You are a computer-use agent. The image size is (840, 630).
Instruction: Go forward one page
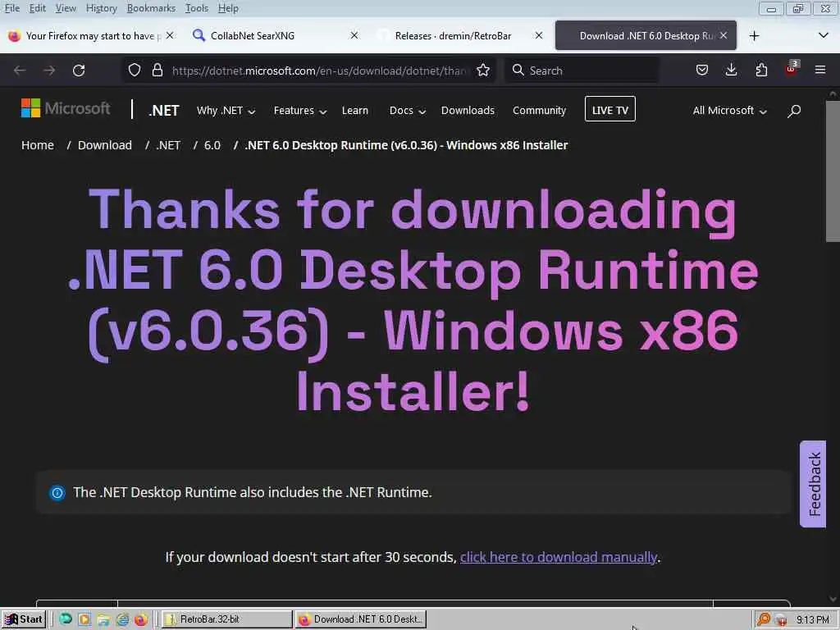point(49,71)
